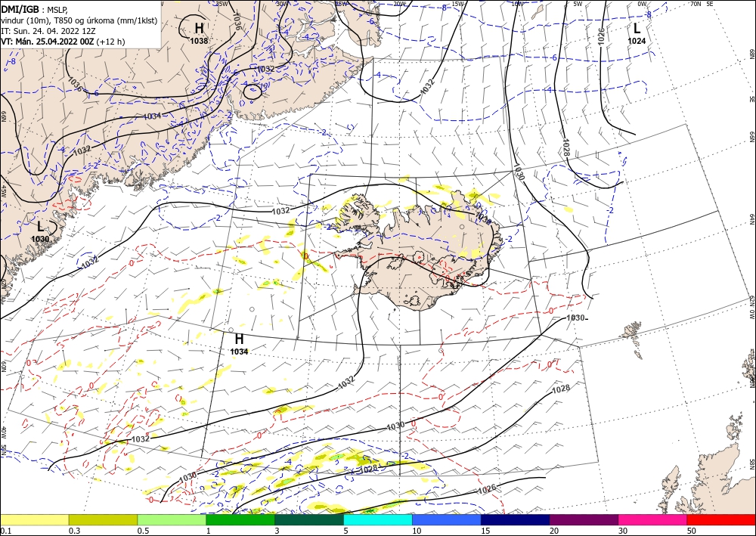Image resolution: width=756 pixels, height=536 pixels.
Task: Click the H marker labeled 1038
Action: (x=199, y=32)
